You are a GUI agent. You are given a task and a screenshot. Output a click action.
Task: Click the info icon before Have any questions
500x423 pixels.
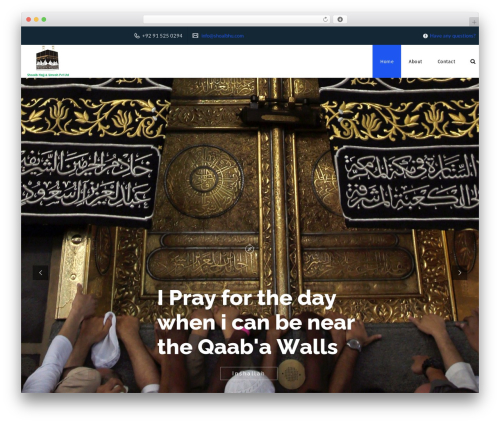pos(425,36)
